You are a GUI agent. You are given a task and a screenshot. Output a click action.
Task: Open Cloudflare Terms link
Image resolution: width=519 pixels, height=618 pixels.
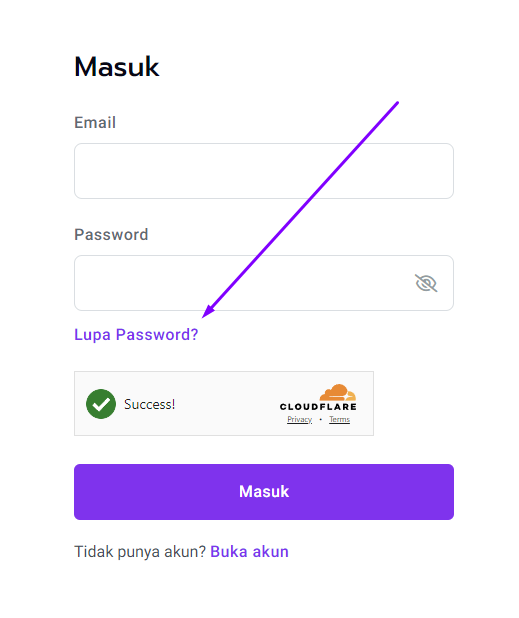tap(340, 419)
